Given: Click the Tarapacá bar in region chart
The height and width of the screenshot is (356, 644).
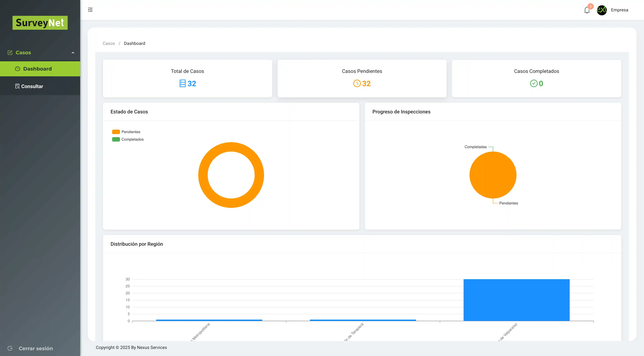Looking at the screenshot, I should 363,320.
